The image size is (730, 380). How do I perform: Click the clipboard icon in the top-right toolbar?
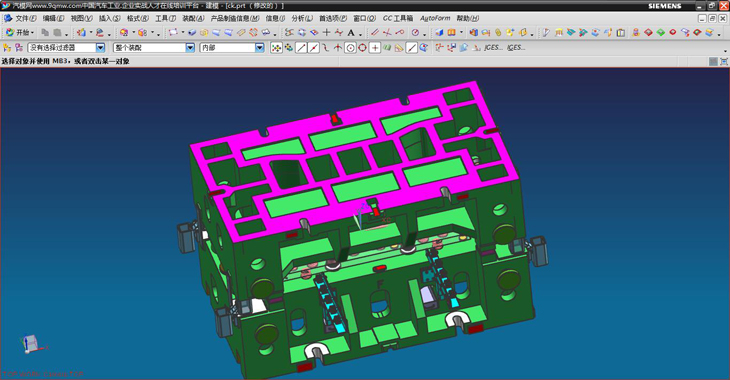(621, 33)
